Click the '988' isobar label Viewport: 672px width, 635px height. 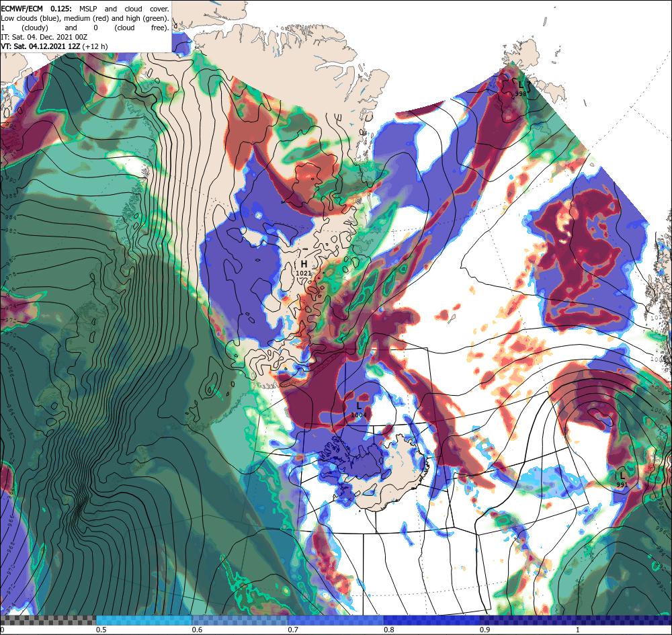click(x=11, y=196)
